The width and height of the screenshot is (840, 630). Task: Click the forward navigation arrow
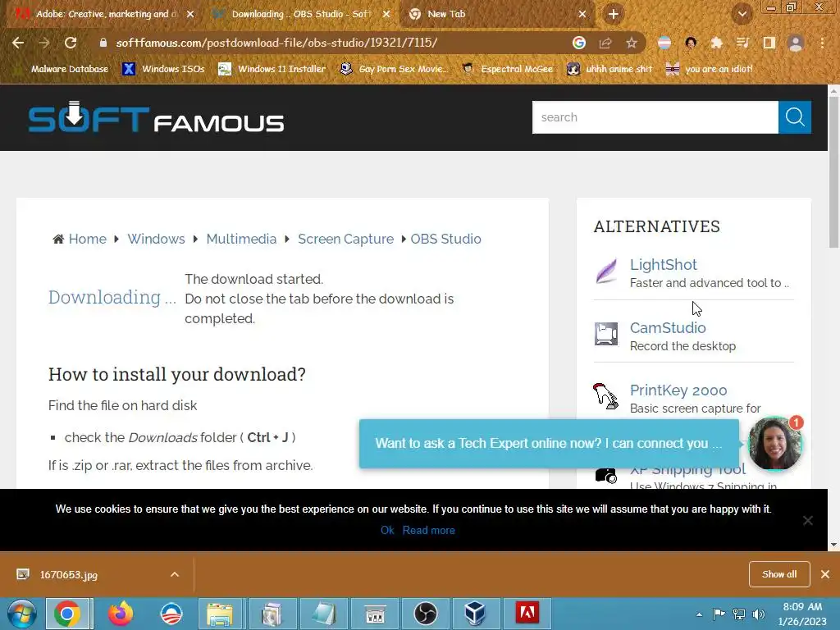44,43
